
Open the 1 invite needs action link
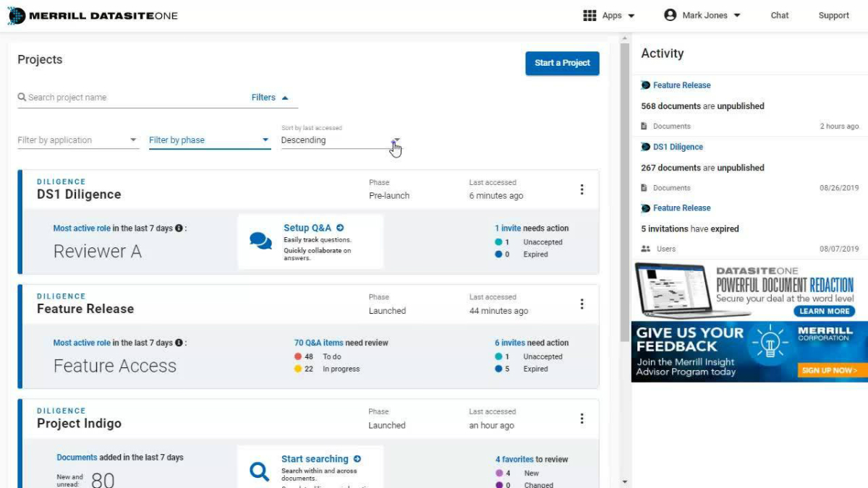(508, 228)
